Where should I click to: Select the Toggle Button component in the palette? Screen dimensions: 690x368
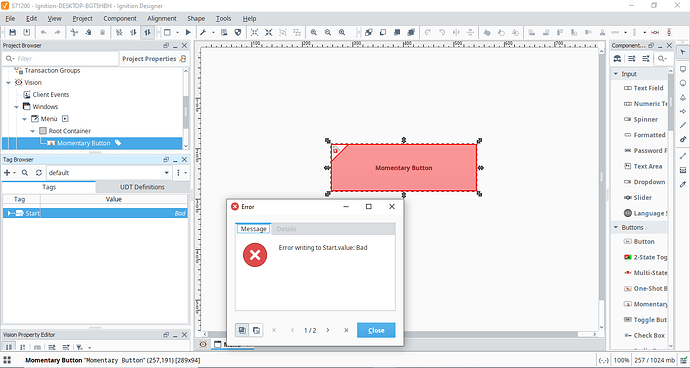[645, 320]
